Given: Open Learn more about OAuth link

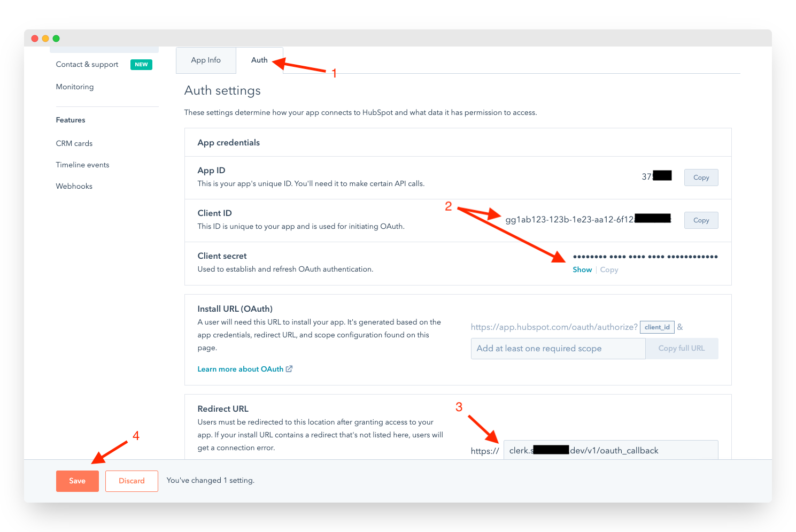Looking at the screenshot, I should [241, 369].
